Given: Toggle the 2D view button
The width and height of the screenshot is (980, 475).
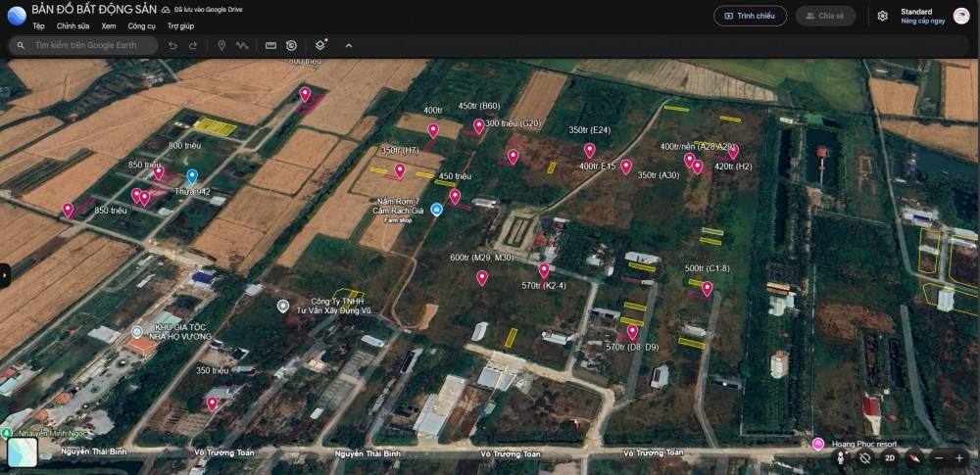Looking at the screenshot, I should click(x=890, y=457).
